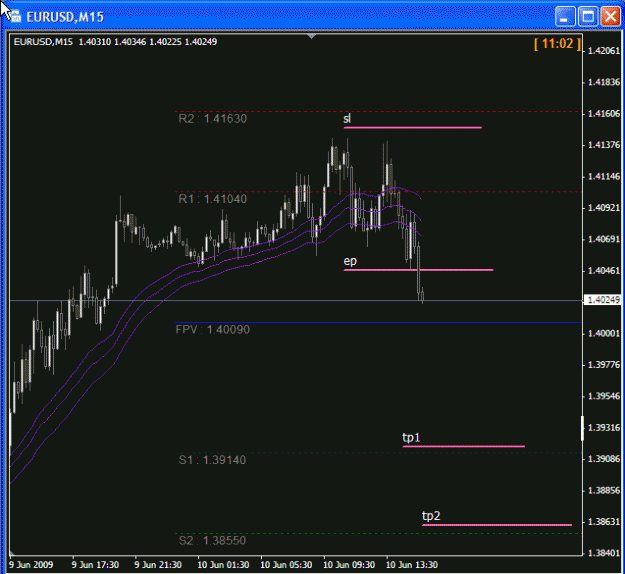
Task: Select the ep text label
Action: [350, 261]
